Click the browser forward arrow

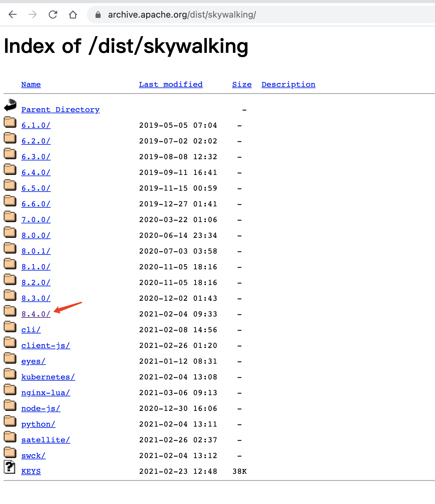point(33,14)
